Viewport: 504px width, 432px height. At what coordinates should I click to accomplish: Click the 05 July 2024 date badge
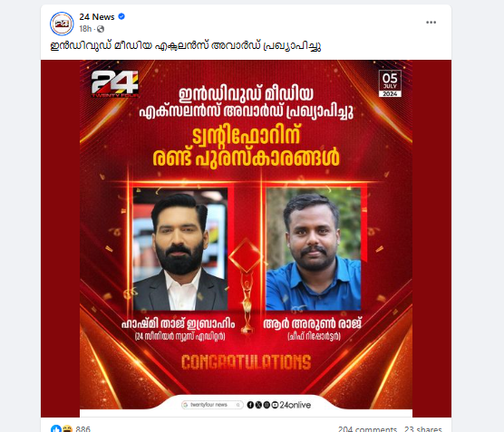tap(390, 83)
